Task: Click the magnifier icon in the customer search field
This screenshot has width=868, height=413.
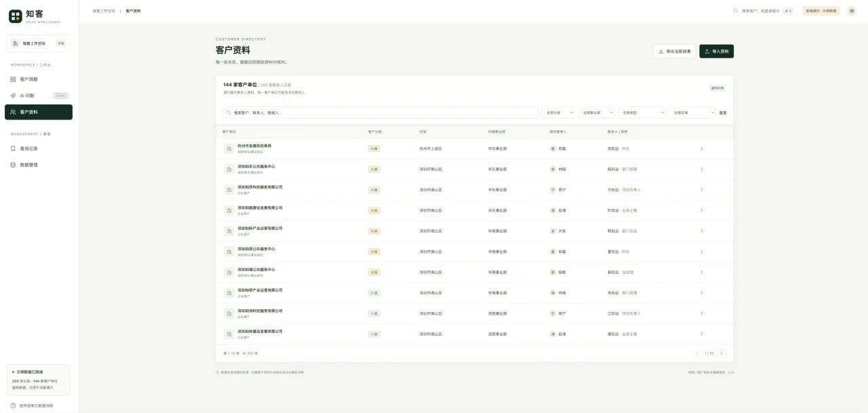Action: click(x=229, y=113)
